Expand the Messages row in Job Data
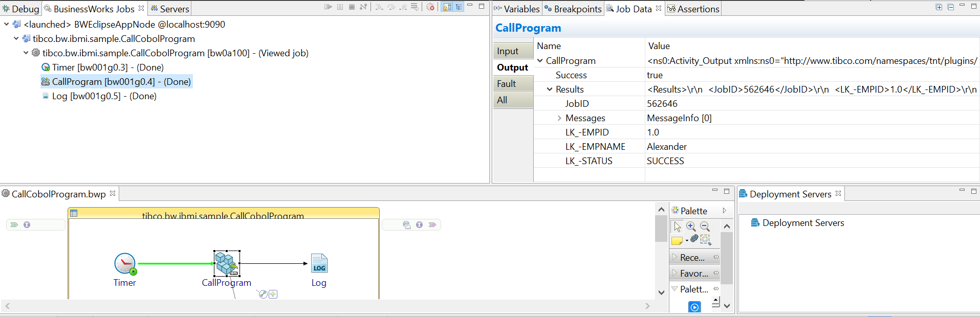 click(559, 118)
